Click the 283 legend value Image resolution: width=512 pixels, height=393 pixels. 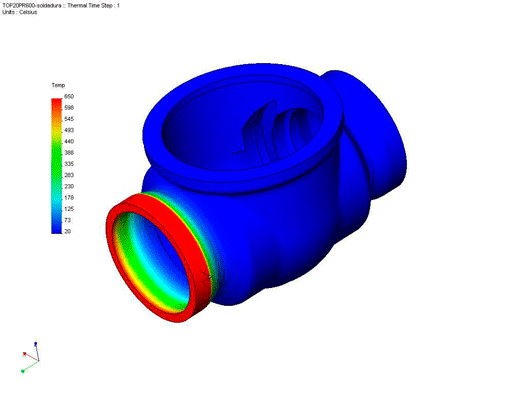tap(69, 175)
